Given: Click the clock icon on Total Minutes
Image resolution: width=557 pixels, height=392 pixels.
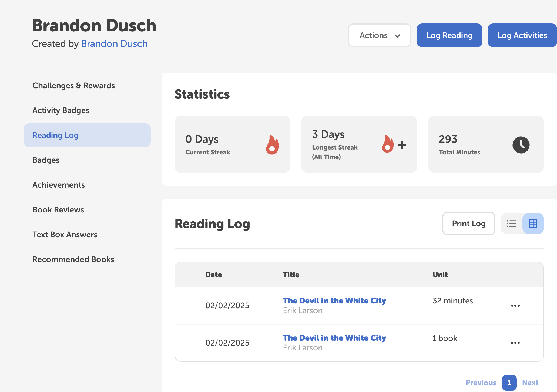Looking at the screenshot, I should tap(521, 145).
